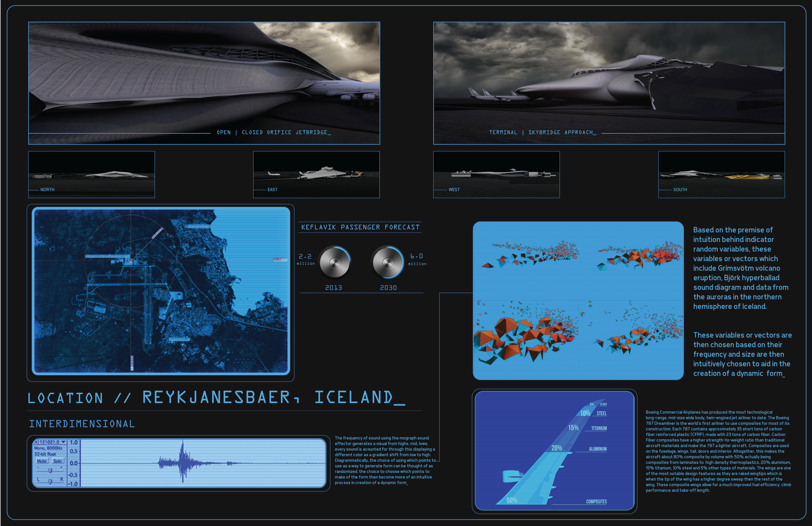Screen dimensions: 812x526
Task: Open the EAST elevation thumbnail
Action: pyautogui.click(x=316, y=175)
